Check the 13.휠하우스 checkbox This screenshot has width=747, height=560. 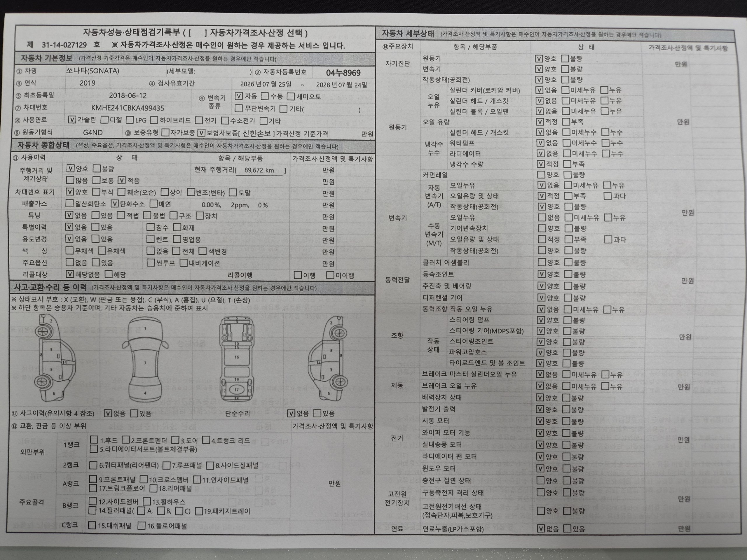pos(146,502)
